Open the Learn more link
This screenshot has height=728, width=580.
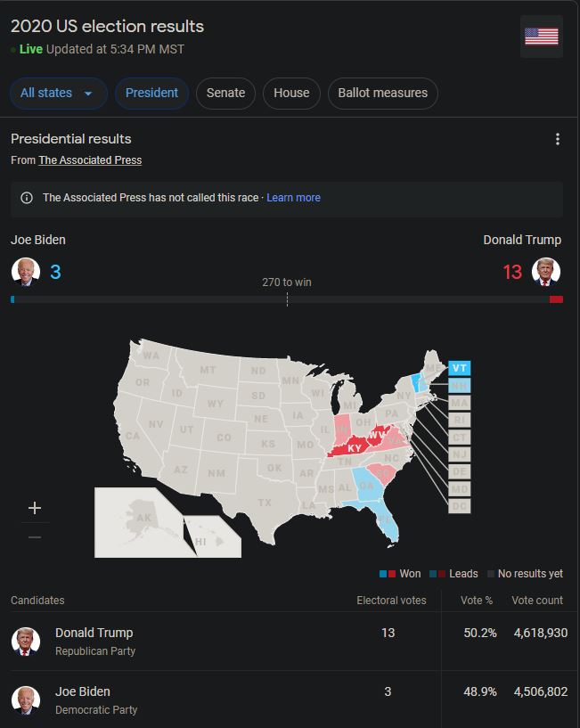[x=293, y=198]
